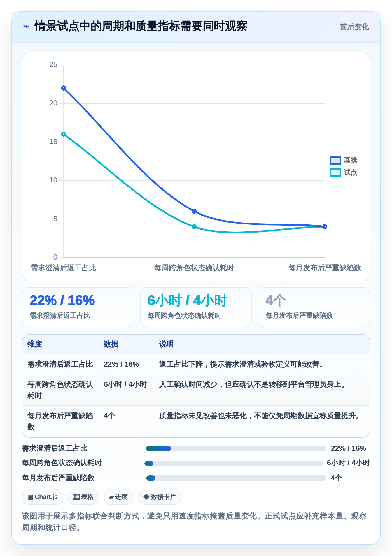Click the 前后变化 label in header
The width and height of the screenshot is (392, 556).
[x=354, y=27]
